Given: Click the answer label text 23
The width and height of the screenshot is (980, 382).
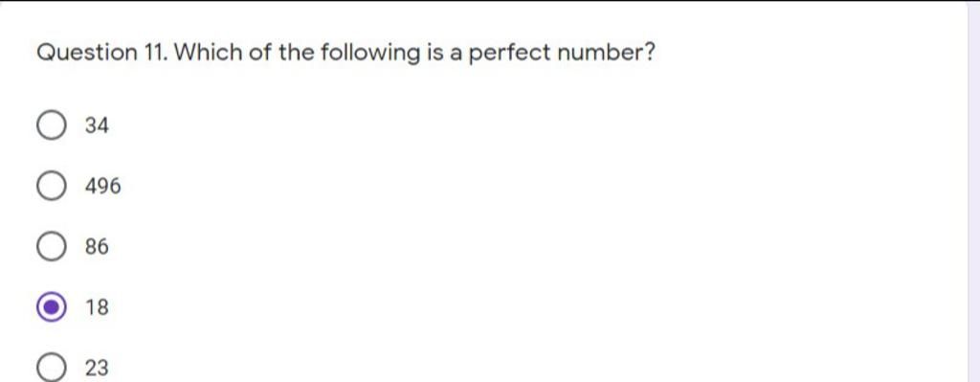Looking at the screenshot, I should click(97, 368).
